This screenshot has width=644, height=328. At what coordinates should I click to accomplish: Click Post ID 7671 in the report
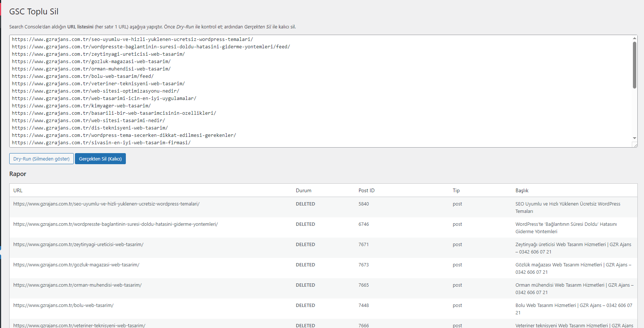click(364, 244)
